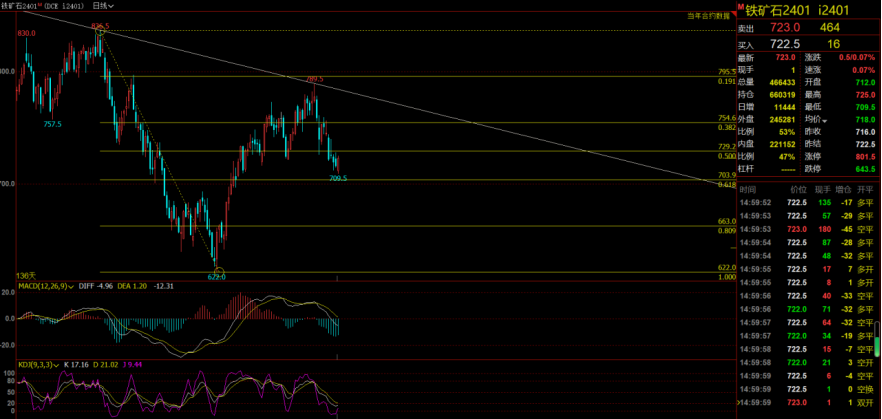Open the MACD(12,26,9) indicator dropdown
The height and width of the screenshot is (419, 882).
46,286
